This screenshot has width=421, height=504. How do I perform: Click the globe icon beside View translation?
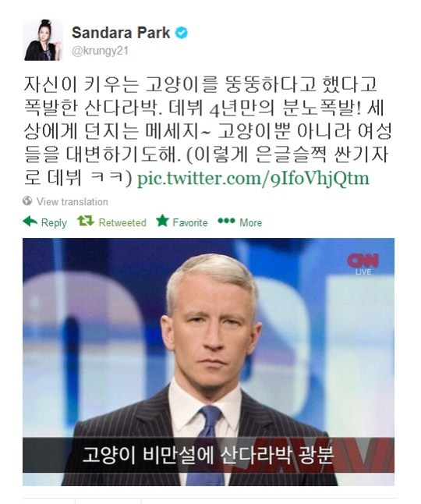27,201
